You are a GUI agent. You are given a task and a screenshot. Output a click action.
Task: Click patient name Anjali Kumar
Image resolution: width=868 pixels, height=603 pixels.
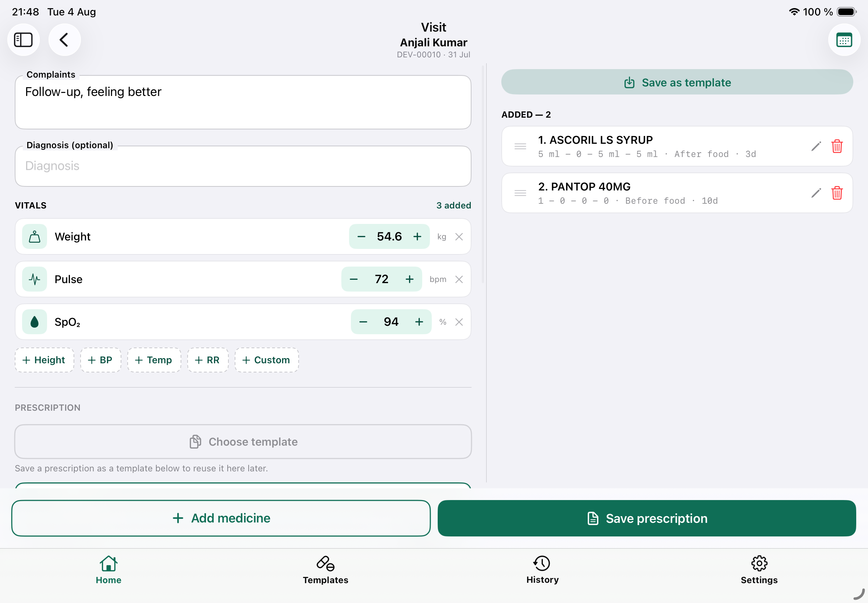[x=433, y=42]
